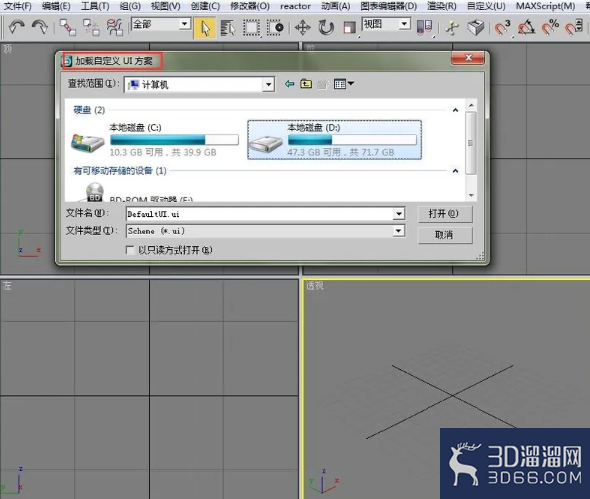Click the Select and Manipulate icon
The width and height of the screenshot is (590, 499).
pos(452,28)
